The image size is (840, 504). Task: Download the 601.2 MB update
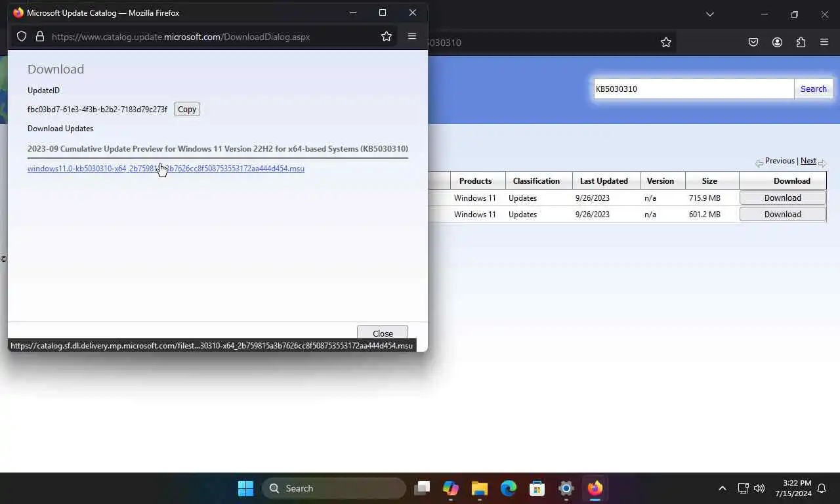point(783,215)
